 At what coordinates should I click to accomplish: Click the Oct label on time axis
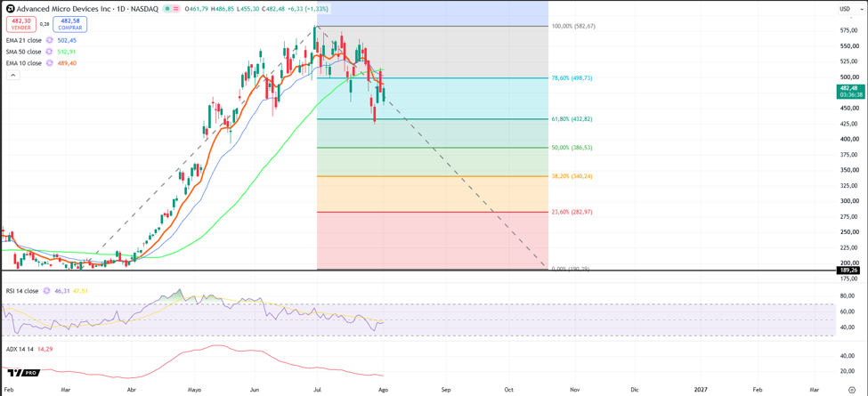click(x=508, y=390)
